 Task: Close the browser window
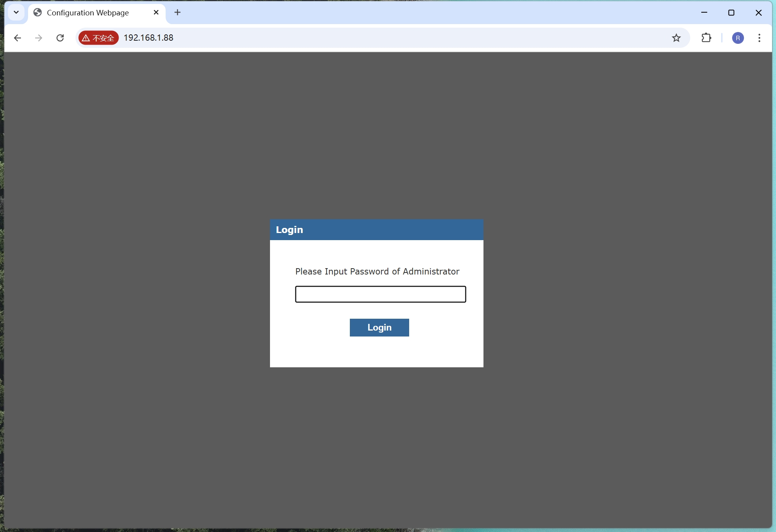click(x=758, y=13)
